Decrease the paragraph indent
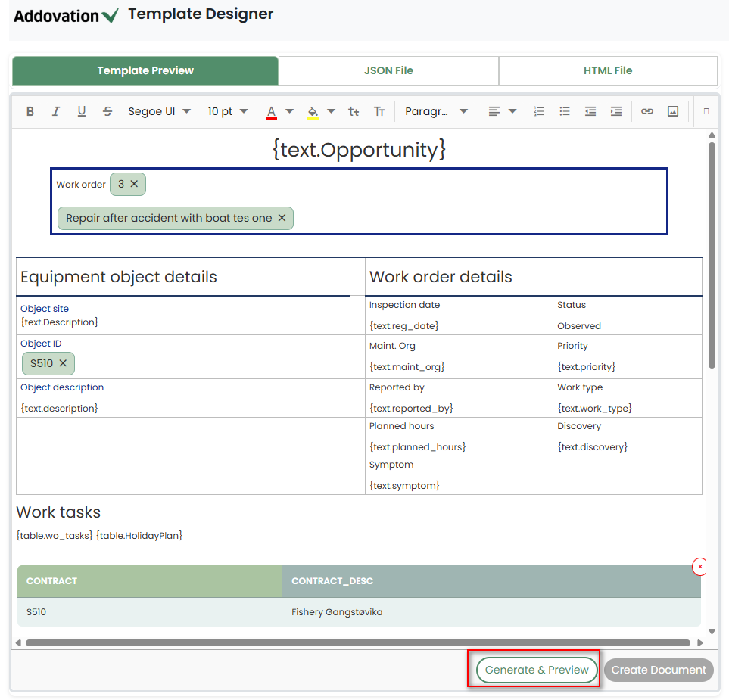729x700 pixels. (x=590, y=111)
